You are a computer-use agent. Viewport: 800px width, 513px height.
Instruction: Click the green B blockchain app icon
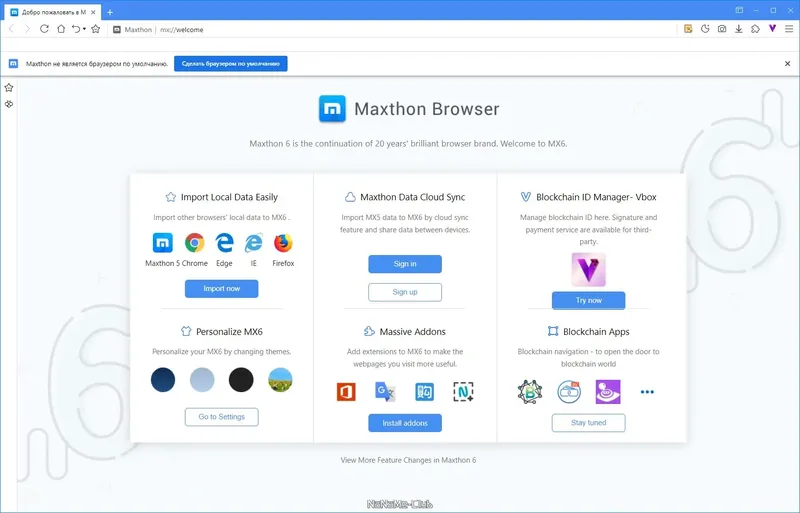pos(530,392)
